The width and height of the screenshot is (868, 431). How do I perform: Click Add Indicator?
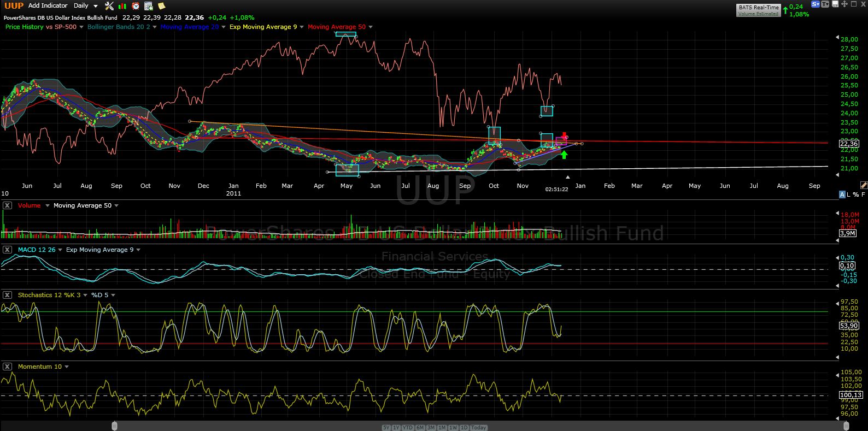pyautogui.click(x=48, y=5)
